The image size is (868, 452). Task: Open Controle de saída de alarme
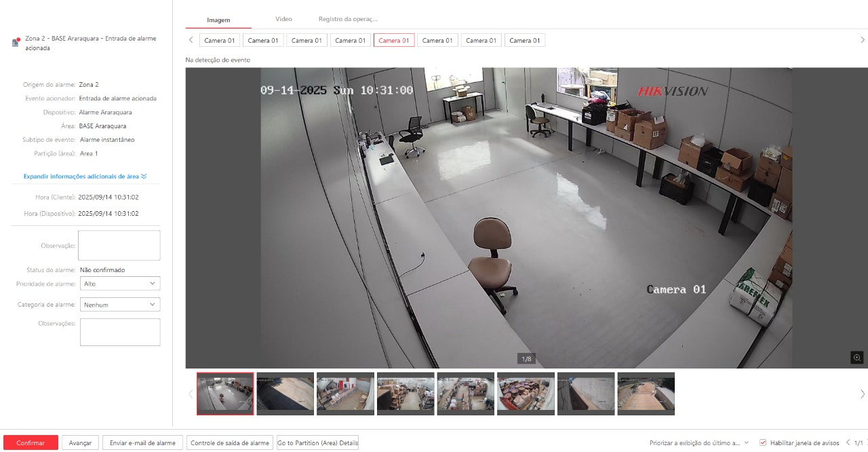tap(230, 442)
